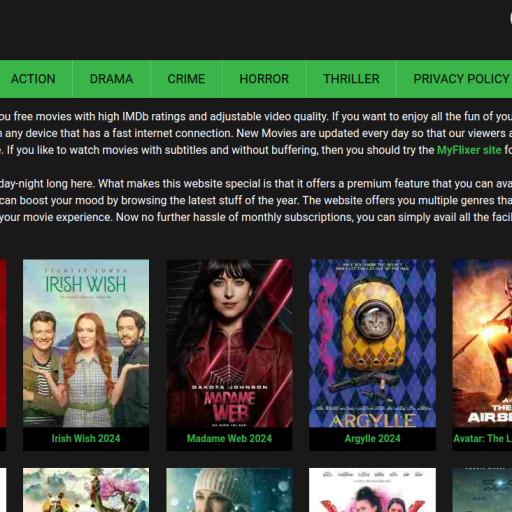
Task: Click the Madame Web poster thumbnail
Action: 229,343
